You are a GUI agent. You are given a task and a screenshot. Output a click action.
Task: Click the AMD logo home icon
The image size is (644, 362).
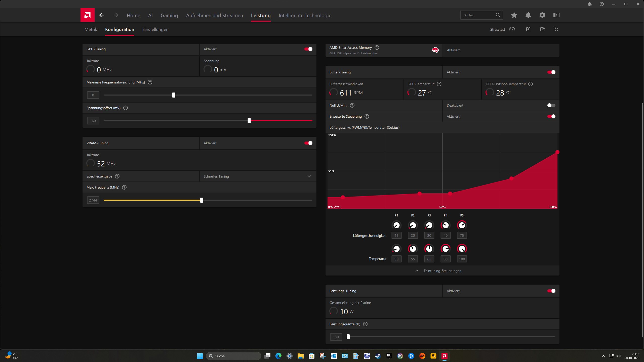(87, 15)
